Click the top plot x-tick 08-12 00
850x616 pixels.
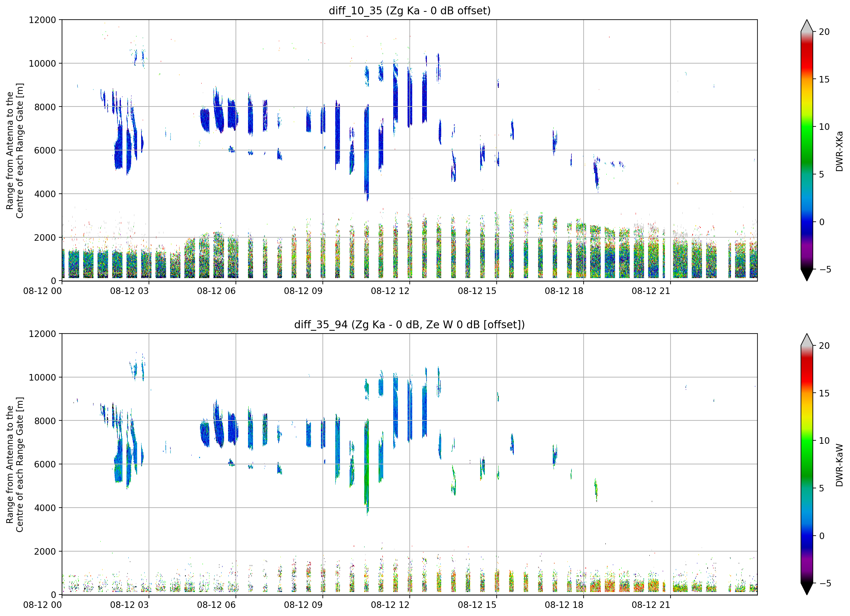point(42,291)
